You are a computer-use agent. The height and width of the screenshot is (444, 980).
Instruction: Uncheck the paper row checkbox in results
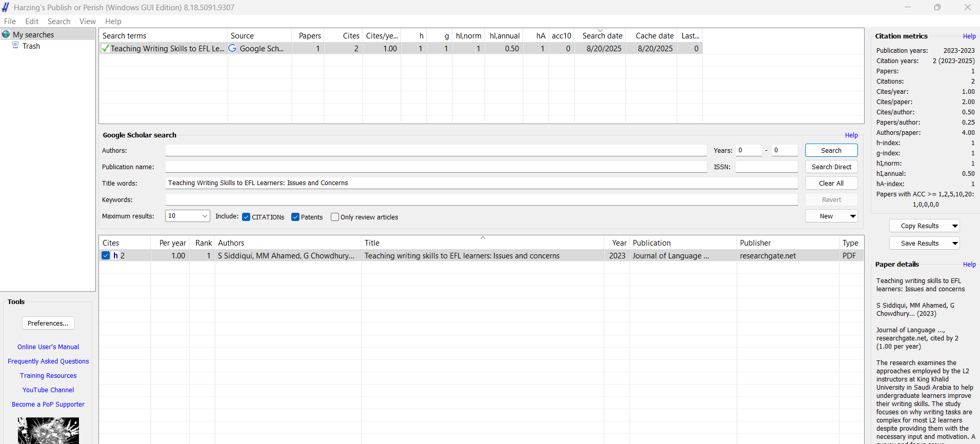(106, 256)
